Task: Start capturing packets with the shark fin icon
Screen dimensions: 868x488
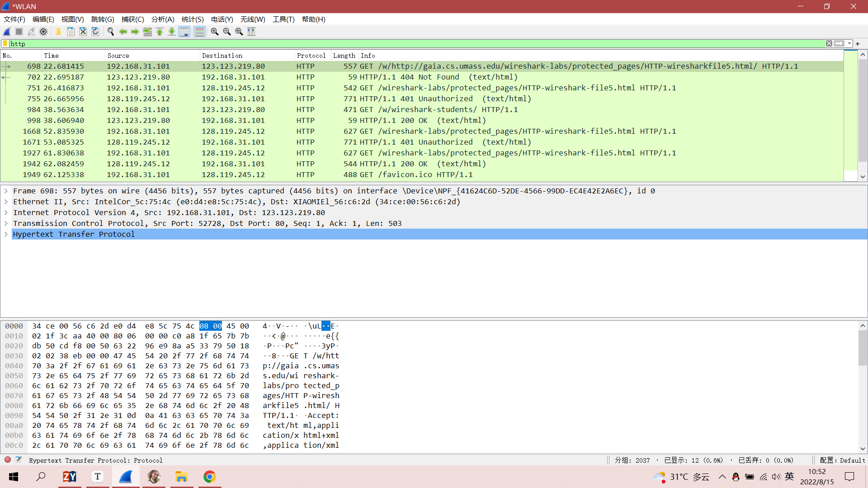Action: click(x=7, y=32)
